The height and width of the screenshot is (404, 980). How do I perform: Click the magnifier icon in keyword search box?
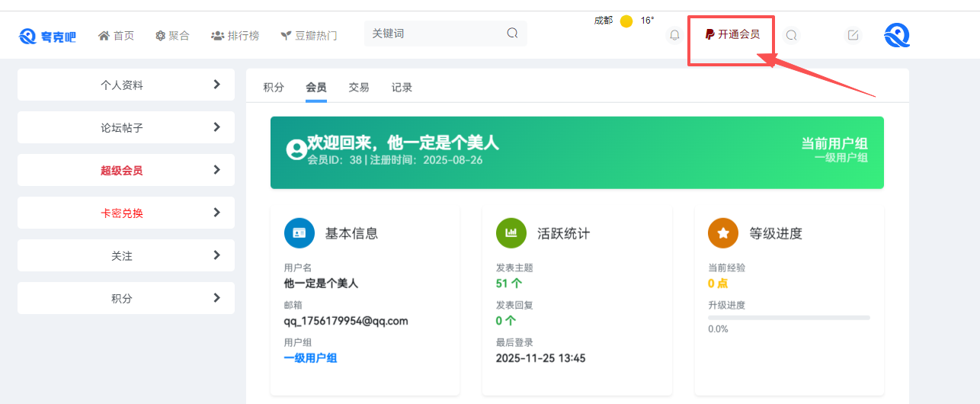512,34
